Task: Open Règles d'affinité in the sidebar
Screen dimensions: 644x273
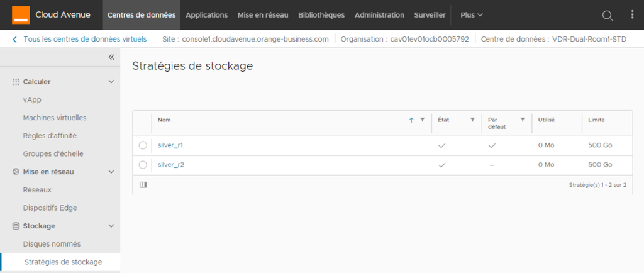Action: click(x=50, y=136)
